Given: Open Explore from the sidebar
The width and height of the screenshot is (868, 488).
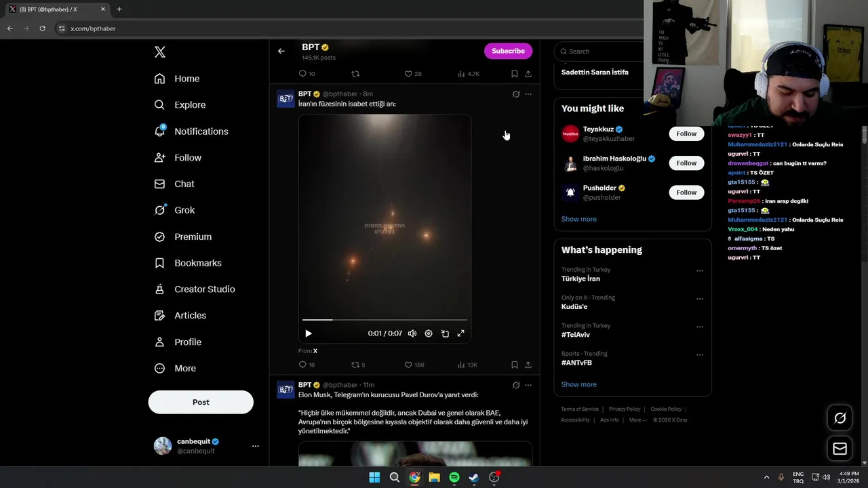Looking at the screenshot, I should click(x=180, y=105).
